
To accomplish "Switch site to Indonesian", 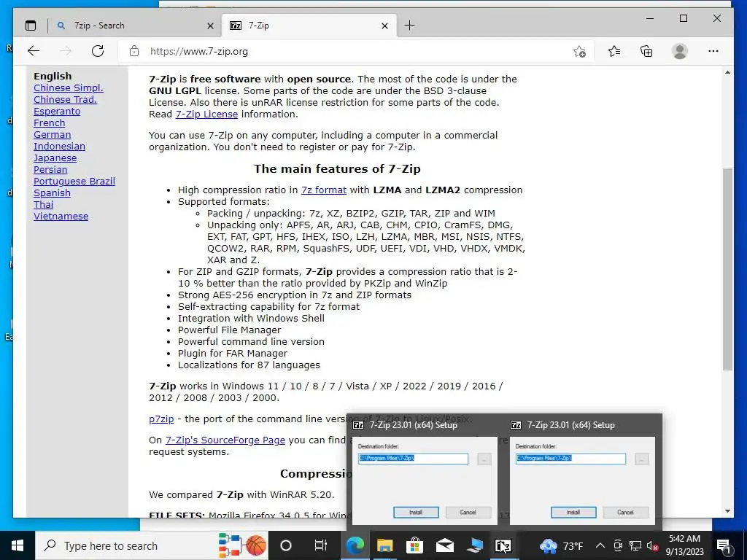I will [x=60, y=146].
